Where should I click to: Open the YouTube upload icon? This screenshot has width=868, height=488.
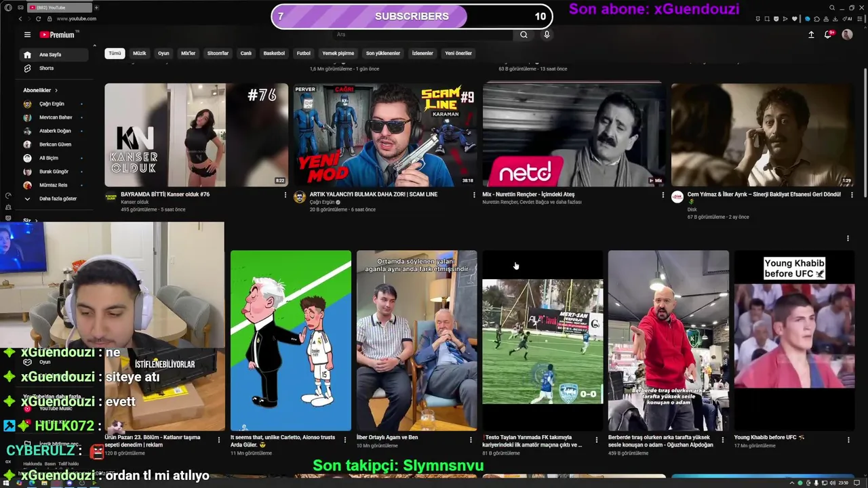click(x=811, y=35)
